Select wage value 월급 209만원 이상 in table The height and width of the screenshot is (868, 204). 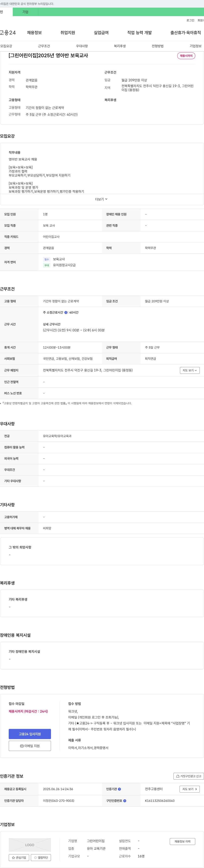coord(157,301)
